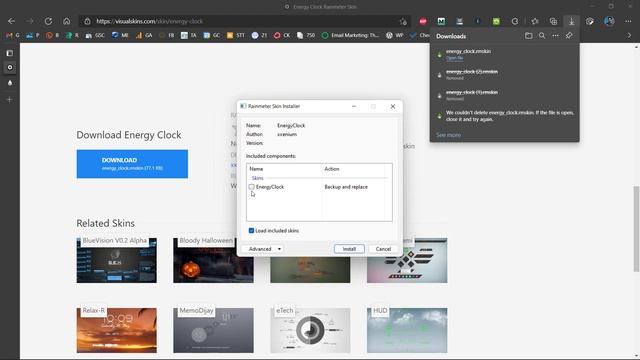The height and width of the screenshot is (360, 640).
Task: Open the GA analytics bookmark
Action: coord(144,36)
